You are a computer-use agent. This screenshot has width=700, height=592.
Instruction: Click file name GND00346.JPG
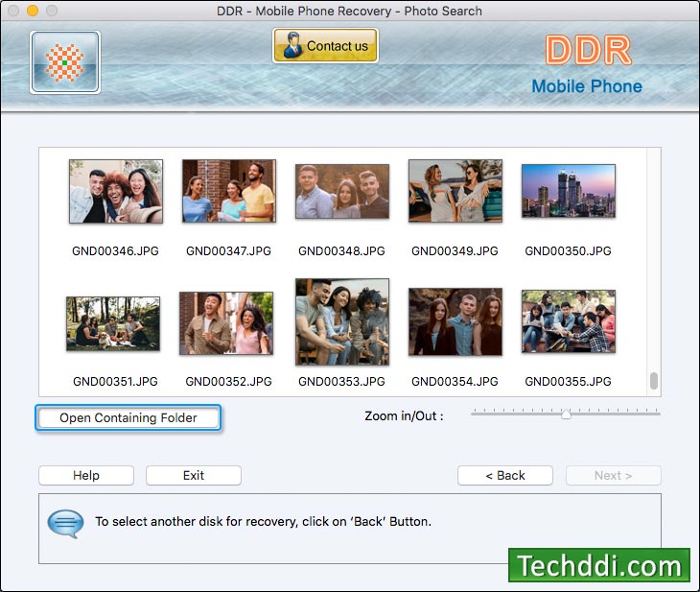(116, 251)
